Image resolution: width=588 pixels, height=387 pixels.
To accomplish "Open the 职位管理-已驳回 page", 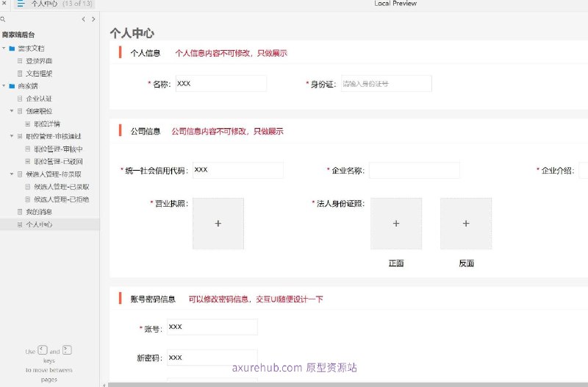I will coord(58,161).
